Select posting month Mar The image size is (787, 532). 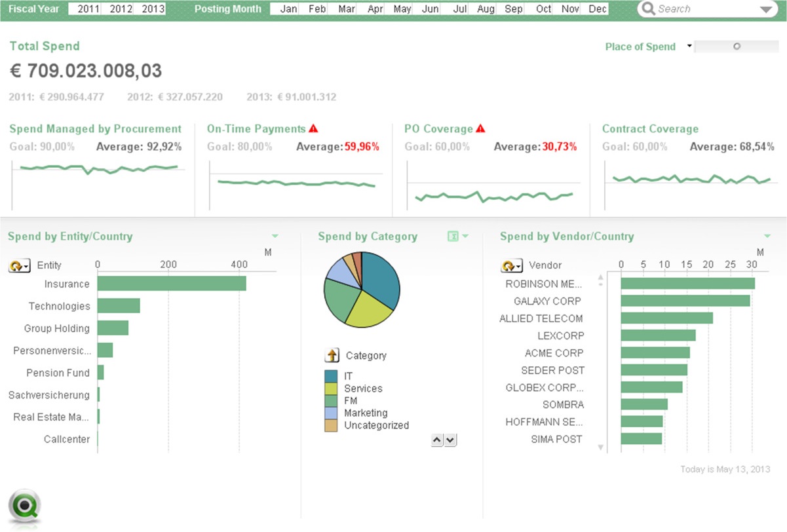[x=347, y=9]
